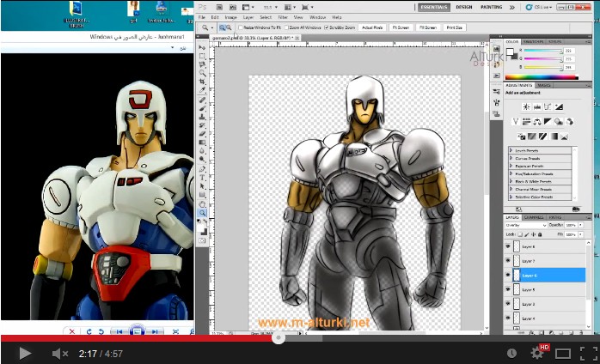Image resolution: width=600 pixels, height=364 pixels.
Task: Select the Spot Healing Brush tool
Action: [202, 100]
